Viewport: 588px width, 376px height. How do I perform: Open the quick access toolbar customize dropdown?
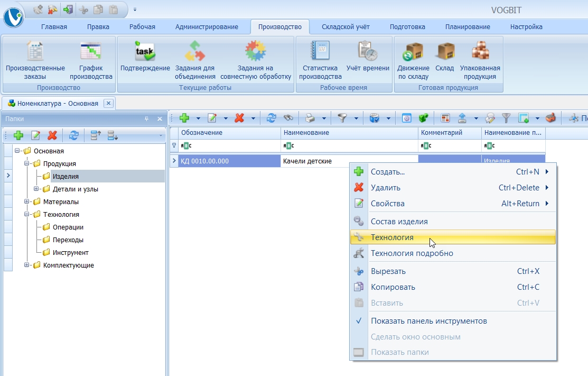click(x=135, y=10)
